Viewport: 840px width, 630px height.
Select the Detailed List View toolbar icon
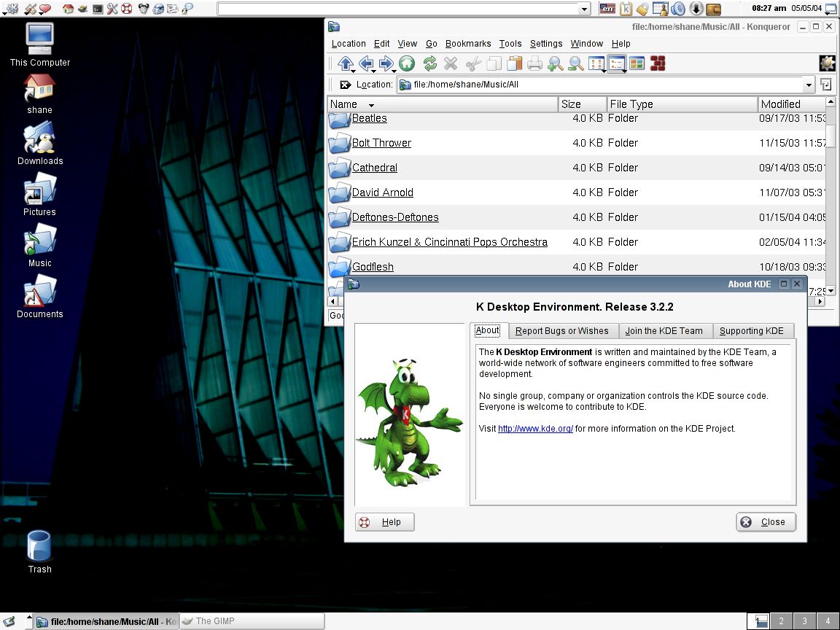[x=617, y=63]
